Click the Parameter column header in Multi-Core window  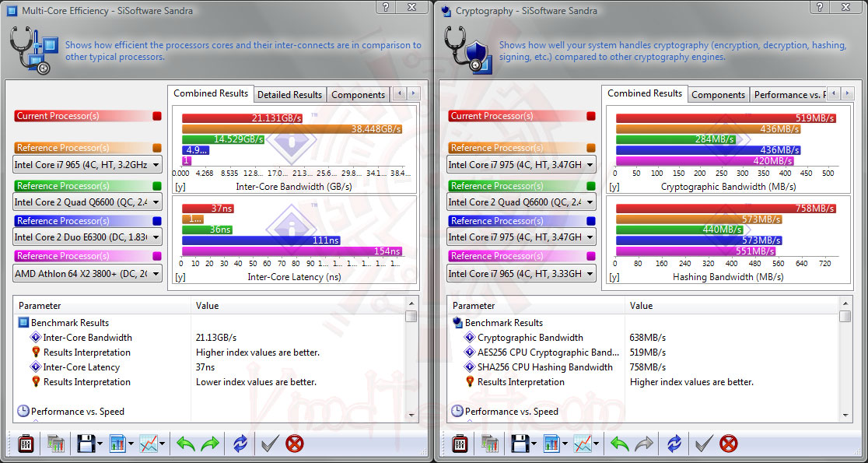(x=103, y=306)
